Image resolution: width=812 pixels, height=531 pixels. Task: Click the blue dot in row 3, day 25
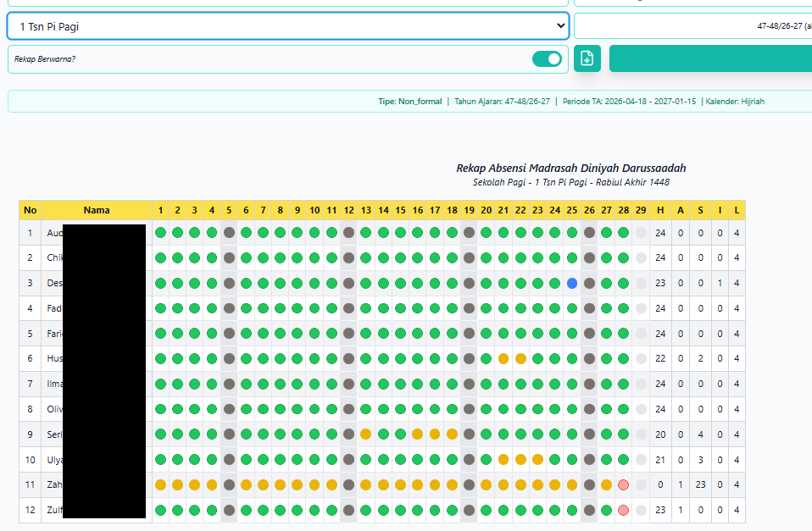572,283
